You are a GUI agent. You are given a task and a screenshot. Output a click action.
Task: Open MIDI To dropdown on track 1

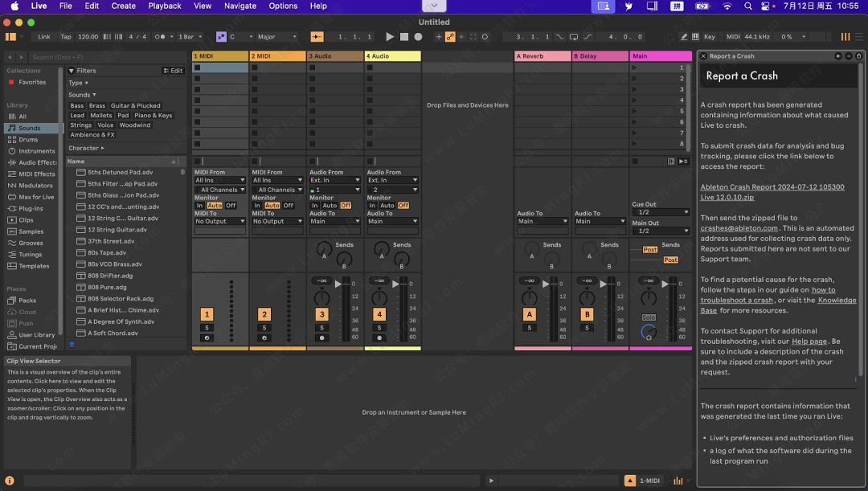tap(219, 222)
